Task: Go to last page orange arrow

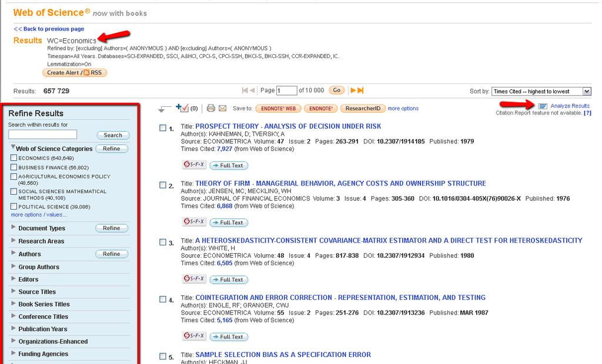Action: [360, 90]
